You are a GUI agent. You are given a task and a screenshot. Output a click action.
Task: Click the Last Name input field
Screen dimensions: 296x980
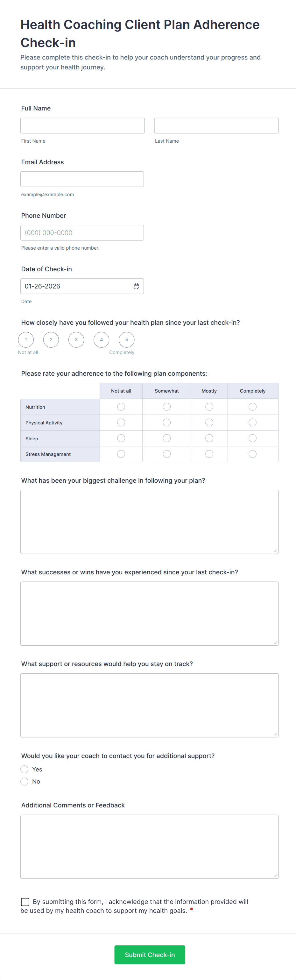coord(216,125)
